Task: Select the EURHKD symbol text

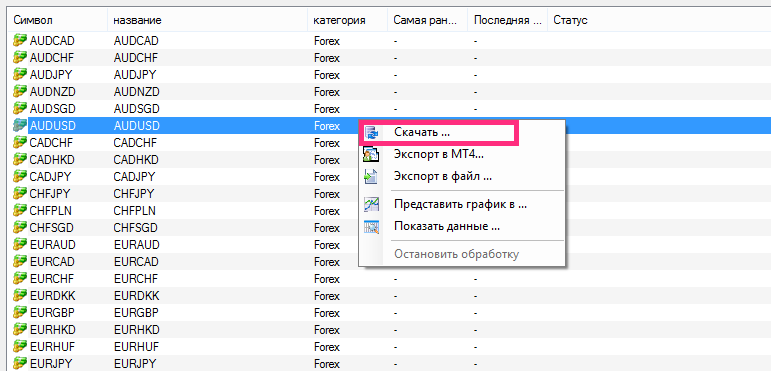Action: click(x=53, y=330)
